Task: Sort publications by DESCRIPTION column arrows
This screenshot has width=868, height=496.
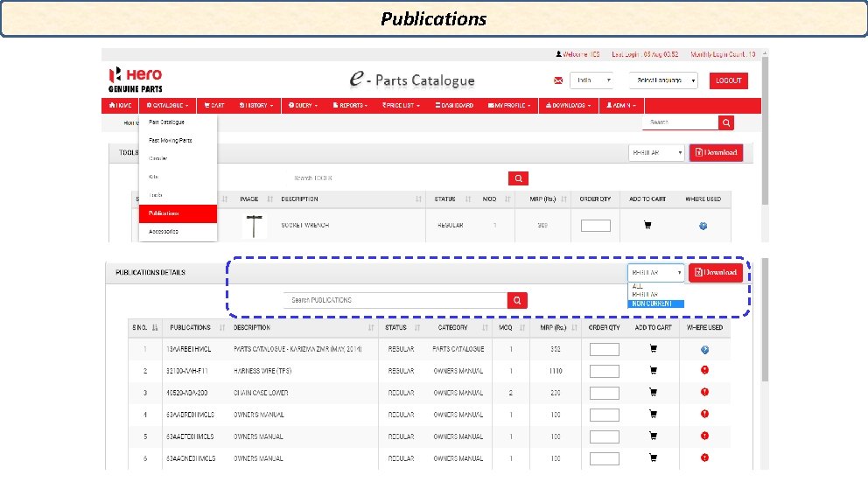Action: [371, 328]
